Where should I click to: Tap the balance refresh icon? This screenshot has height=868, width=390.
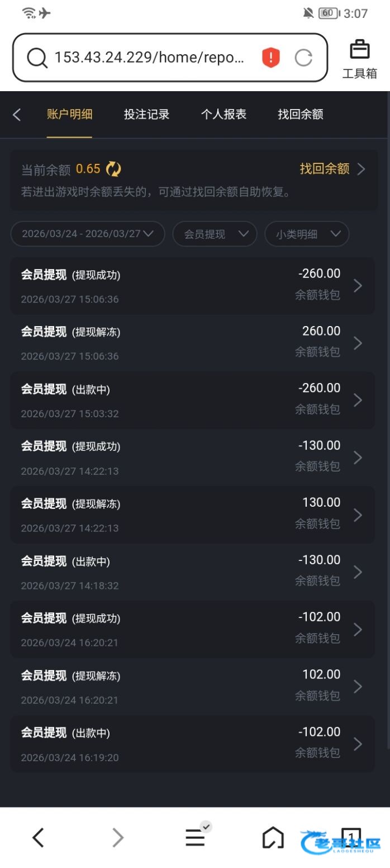[113, 169]
